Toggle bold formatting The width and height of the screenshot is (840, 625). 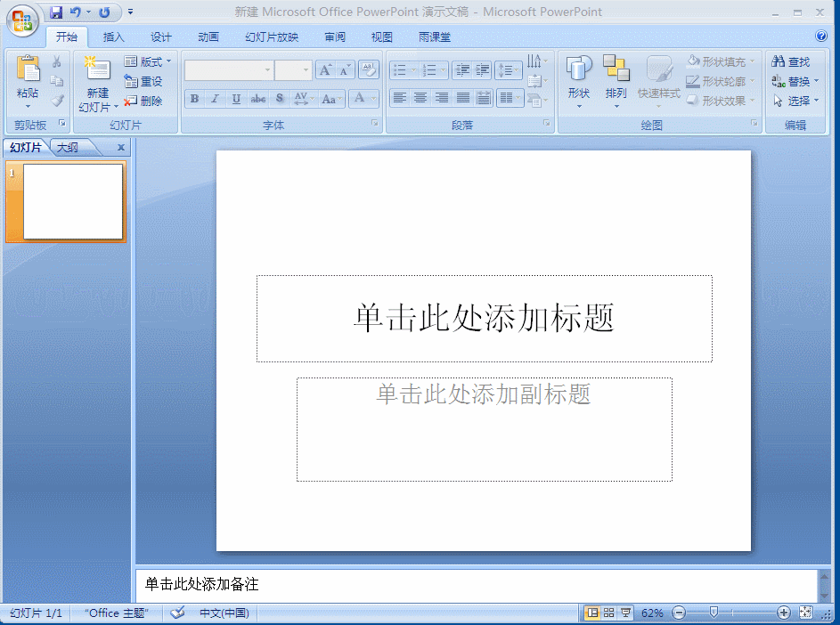pyautogui.click(x=194, y=99)
